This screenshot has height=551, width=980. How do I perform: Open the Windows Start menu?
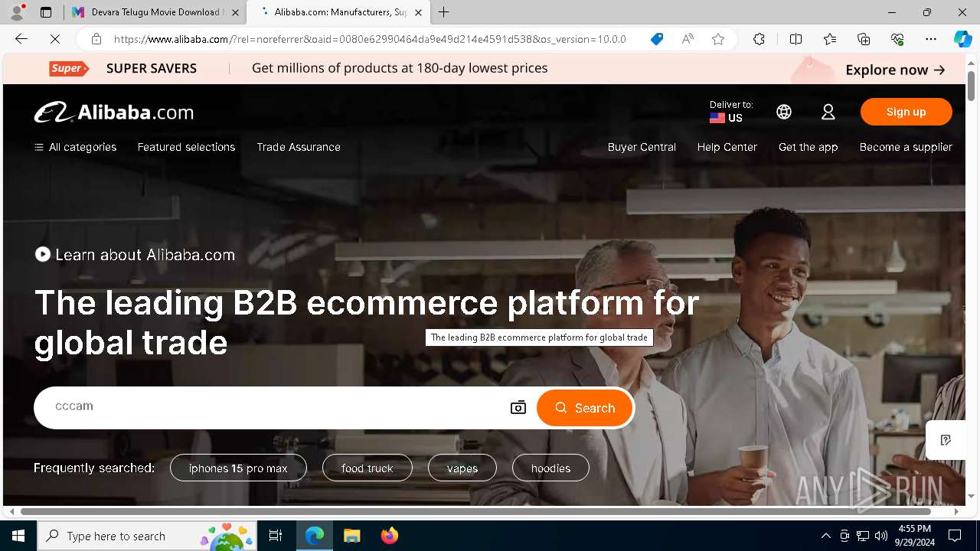pyautogui.click(x=18, y=536)
